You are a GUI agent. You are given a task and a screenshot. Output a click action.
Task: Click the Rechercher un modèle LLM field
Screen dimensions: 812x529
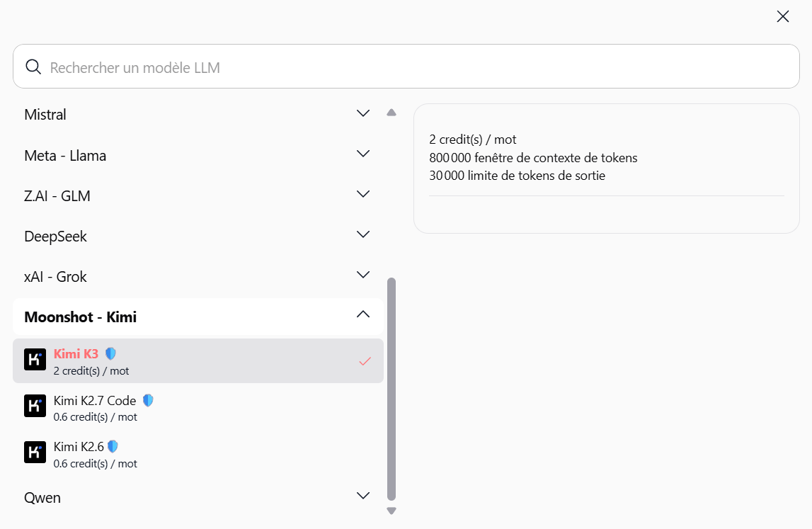click(406, 67)
